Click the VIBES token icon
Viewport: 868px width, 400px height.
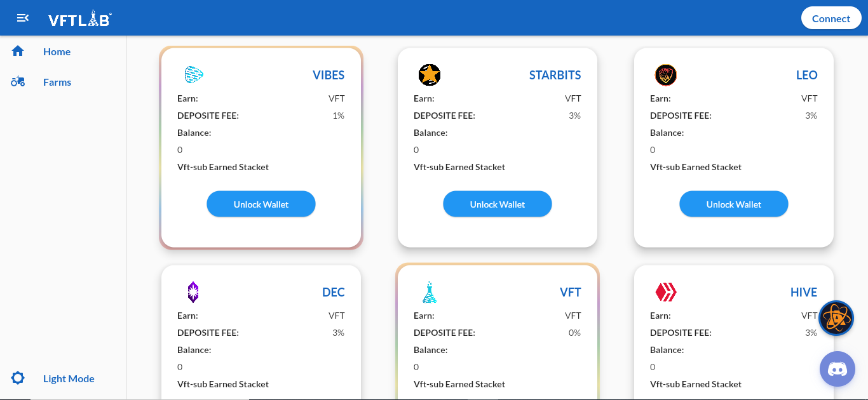(x=193, y=75)
